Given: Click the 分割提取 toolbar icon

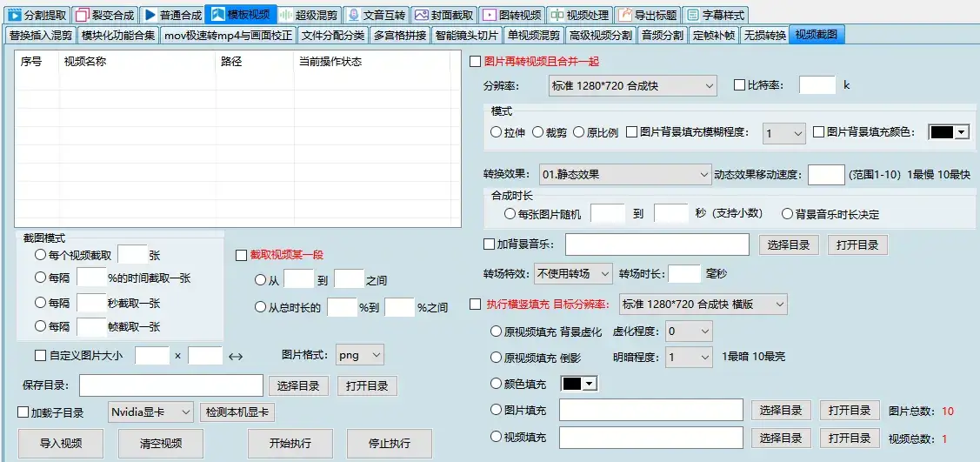Looking at the screenshot, I should tap(15, 15).
